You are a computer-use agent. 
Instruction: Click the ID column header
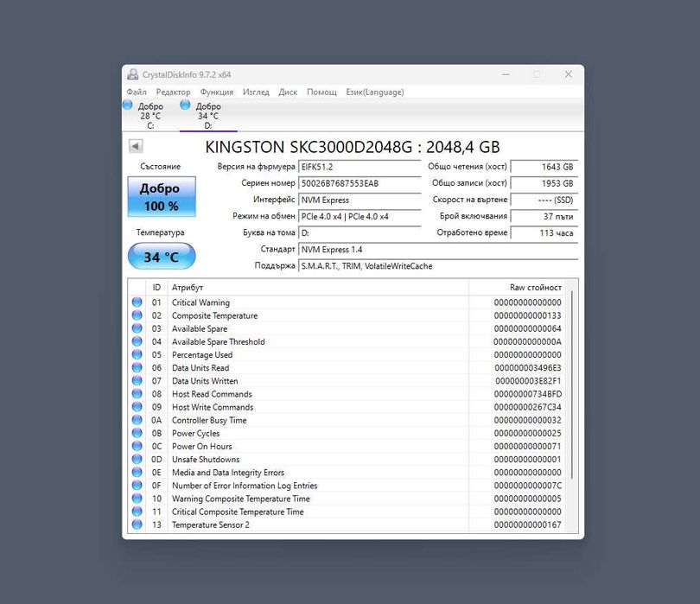pyautogui.click(x=156, y=288)
